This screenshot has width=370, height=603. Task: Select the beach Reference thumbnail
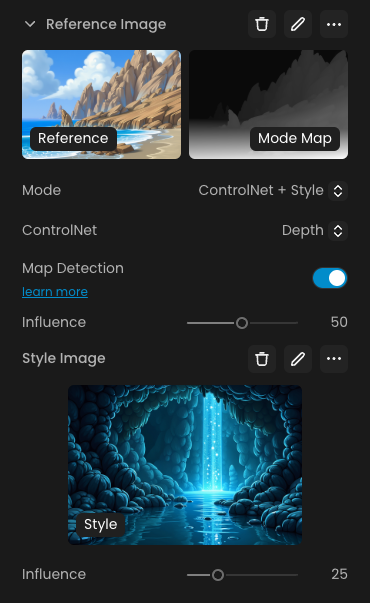click(x=102, y=104)
